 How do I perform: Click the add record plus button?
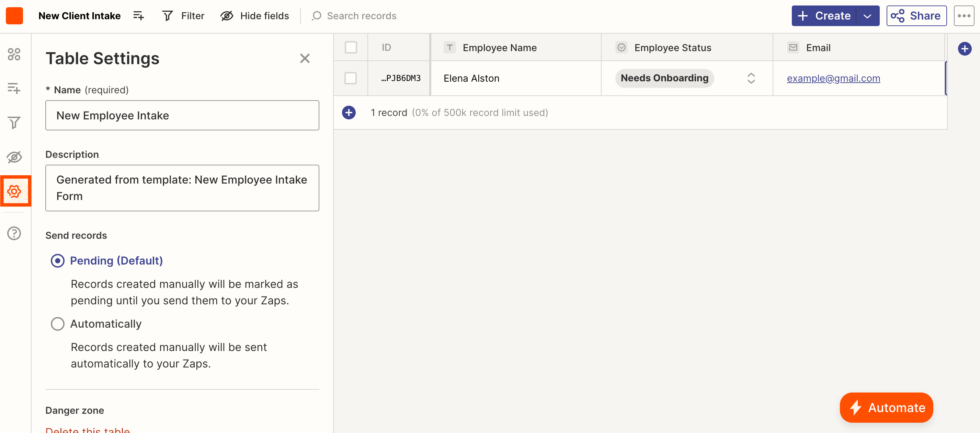tap(349, 113)
